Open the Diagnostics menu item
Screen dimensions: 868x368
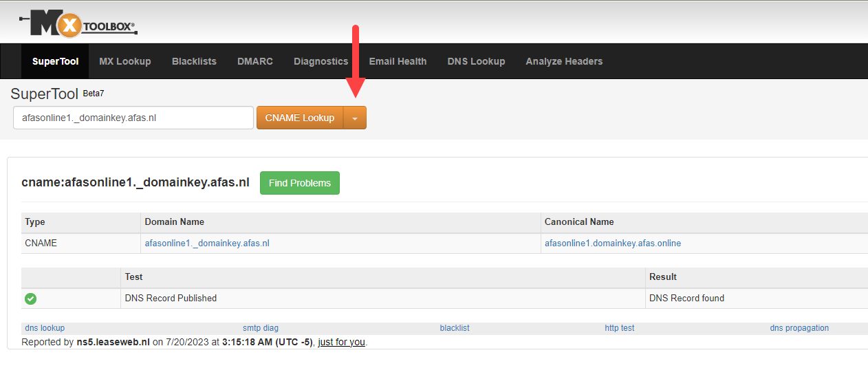click(x=321, y=61)
